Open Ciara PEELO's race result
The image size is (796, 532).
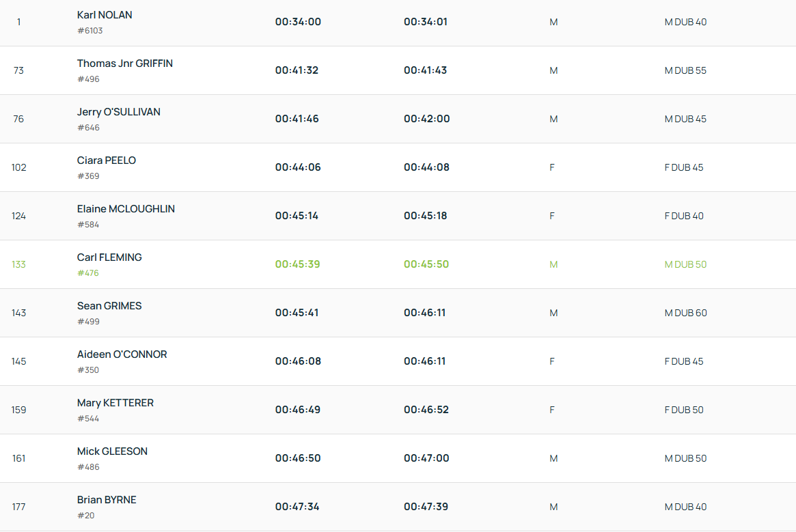(x=106, y=160)
